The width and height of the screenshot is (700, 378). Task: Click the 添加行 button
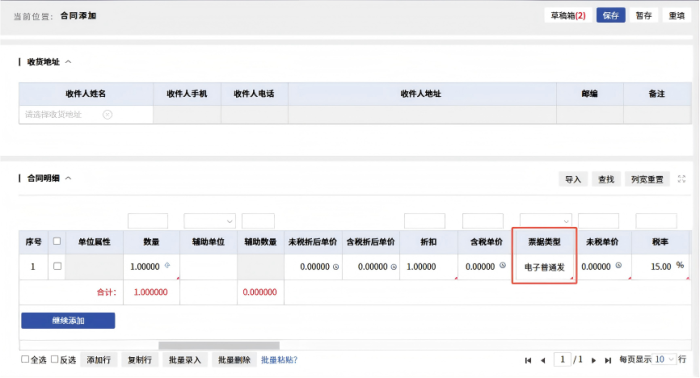pos(99,360)
